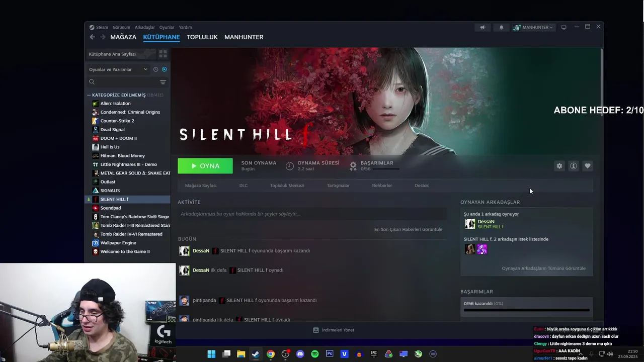Select Little Nightmares III - Demo

click(x=128, y=164)
